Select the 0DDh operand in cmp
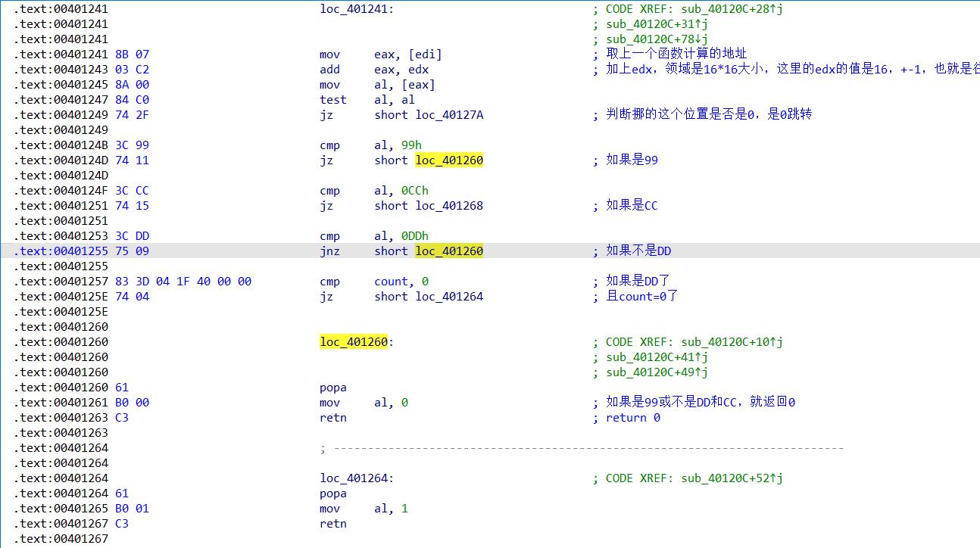Viewport: 980px width, 548px height. [x=414, y=236]
